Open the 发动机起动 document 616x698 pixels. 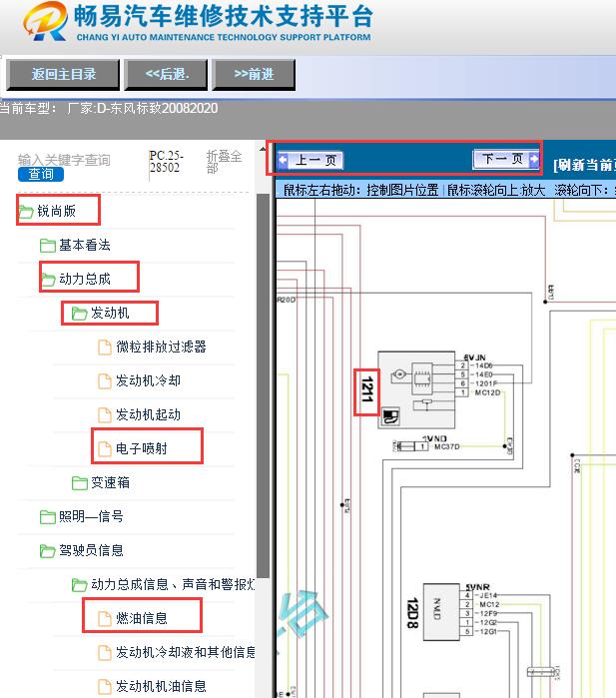(x=148, y=414)
